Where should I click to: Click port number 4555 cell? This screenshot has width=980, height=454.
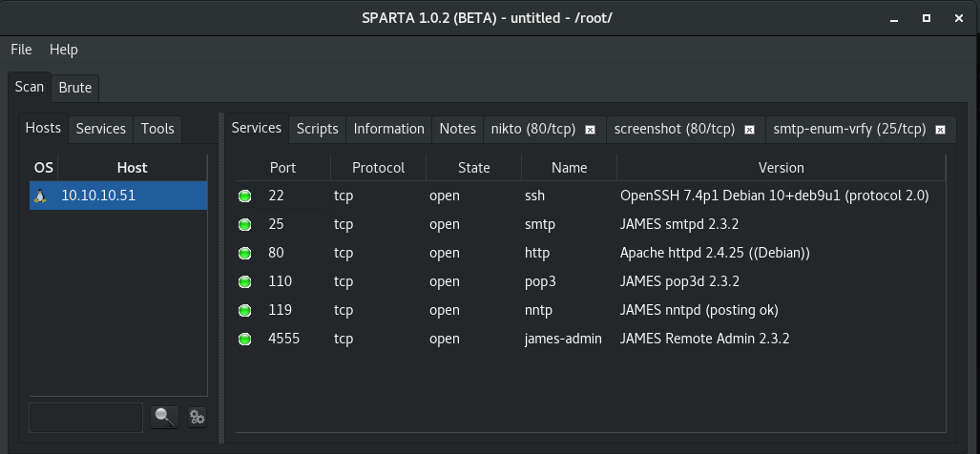(x=283, y=340)
